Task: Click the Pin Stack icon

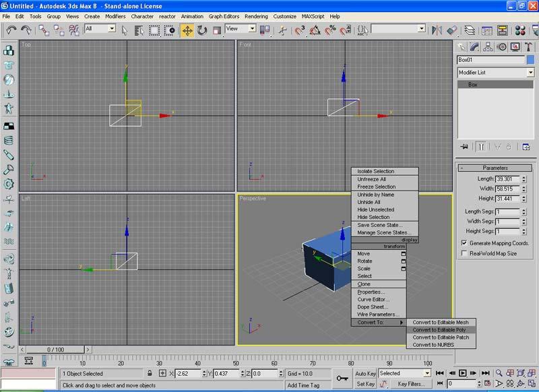Action: 464,147
